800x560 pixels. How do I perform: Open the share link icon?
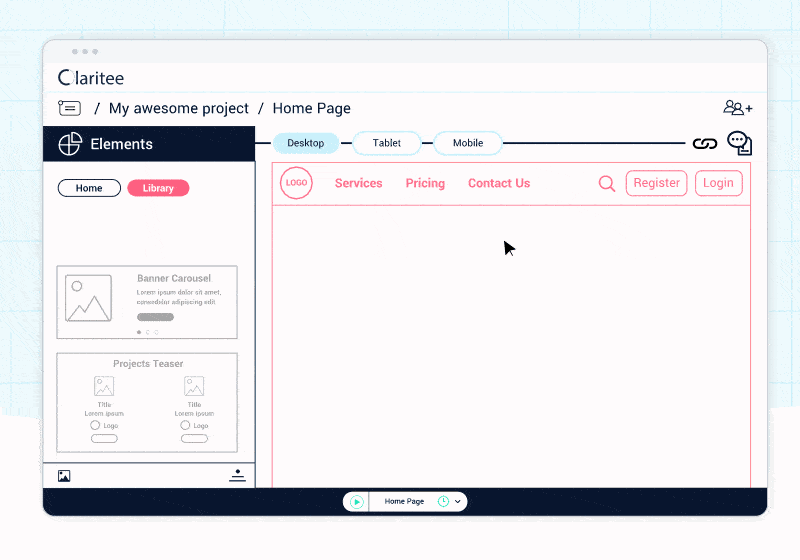point(705,144)
